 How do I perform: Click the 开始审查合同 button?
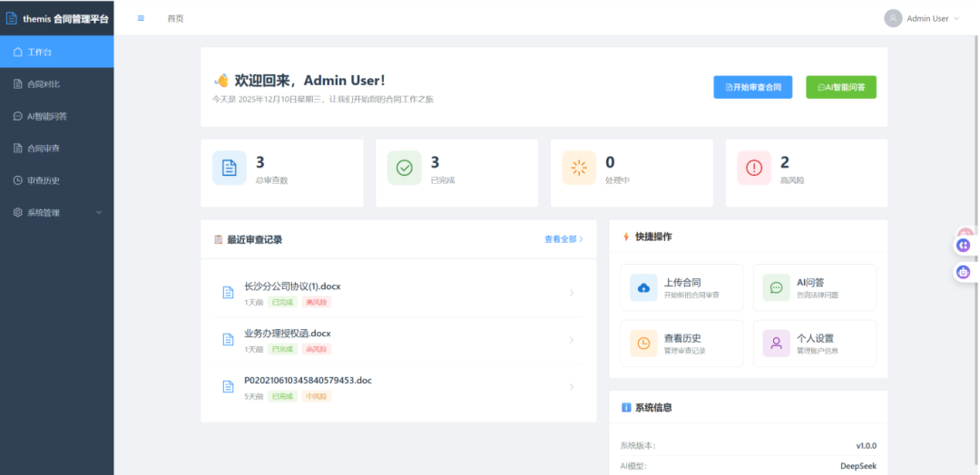click(x=753, y=87)
